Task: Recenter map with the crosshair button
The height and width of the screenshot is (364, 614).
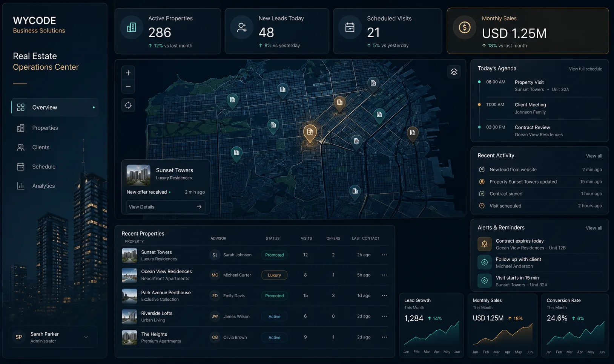Action: (128, 105)
